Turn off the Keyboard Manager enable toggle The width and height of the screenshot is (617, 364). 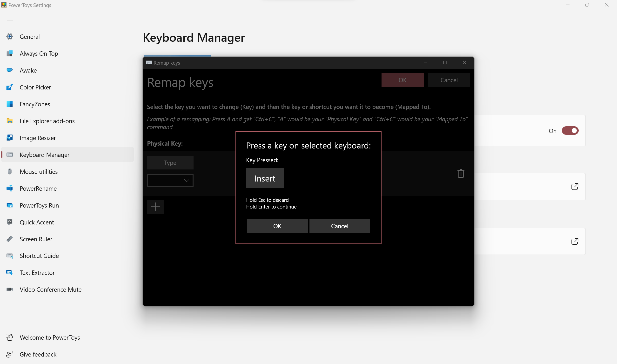click(x=570, y=130)
